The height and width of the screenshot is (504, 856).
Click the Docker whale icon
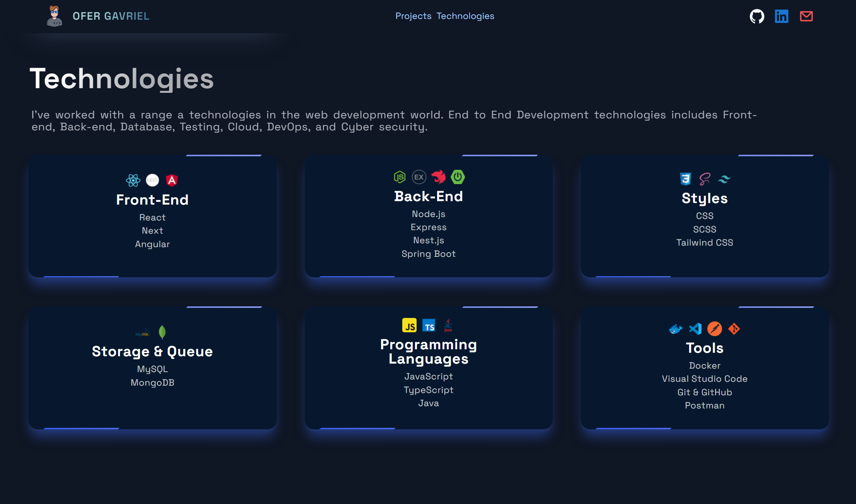point(676,329)
